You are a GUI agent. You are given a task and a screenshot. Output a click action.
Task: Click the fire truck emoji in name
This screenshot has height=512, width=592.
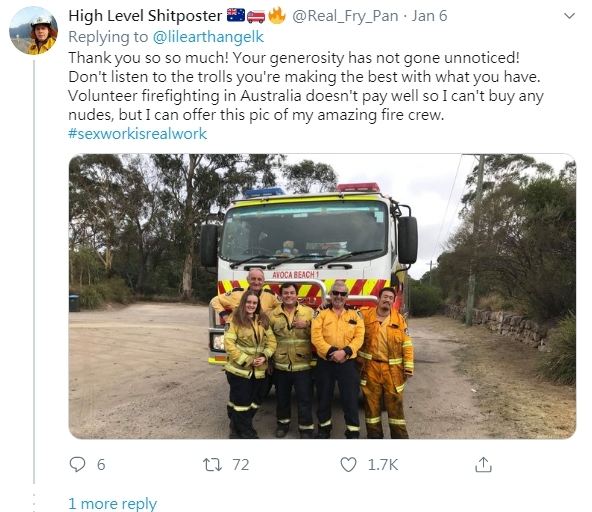click(256, 16)
